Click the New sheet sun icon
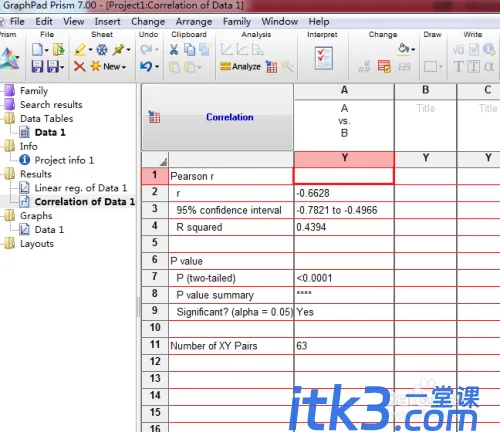 [x=95, y=66]
